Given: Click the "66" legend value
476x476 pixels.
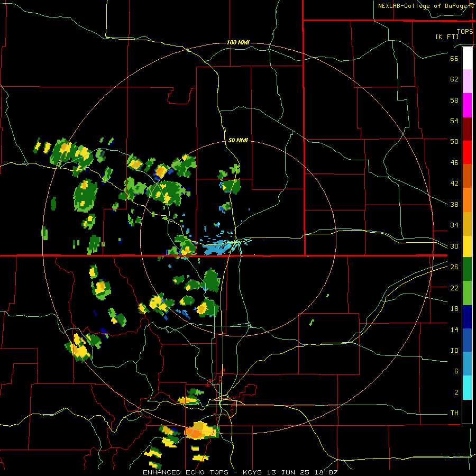Looking at the screenshot, I should coord(454,58).
